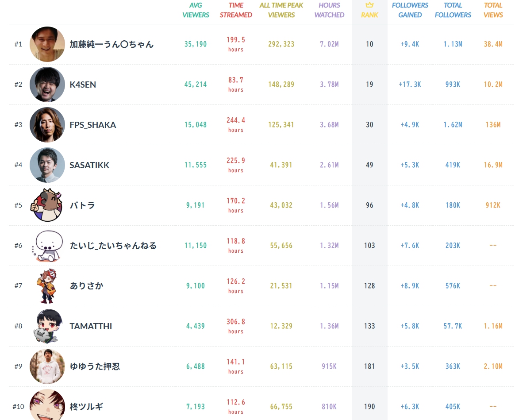Sort table by Time Streamed header
Image resolution: width=515 pixels, height=420 pixels.
click(x=236, y=10)
